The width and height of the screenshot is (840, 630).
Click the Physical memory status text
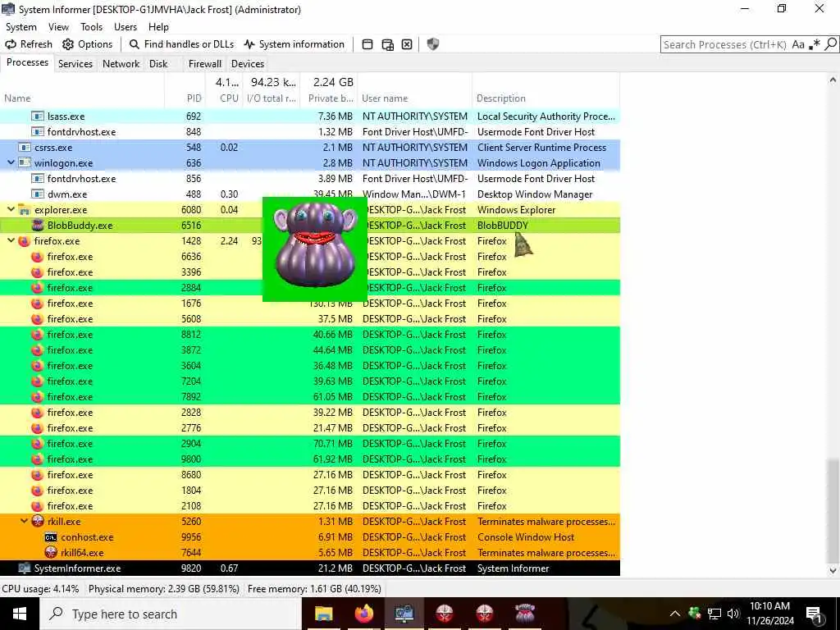tap(164, 589)
